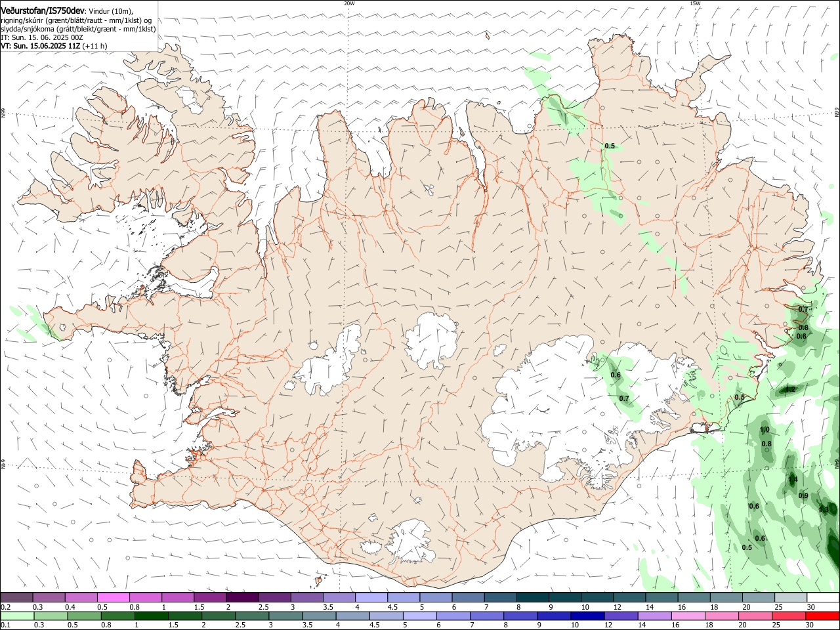This screenshot has height=630, width=840.
Task: Pick the dark teal 8 swatch in the upper legend row
Action: click(x=532, y=598)
